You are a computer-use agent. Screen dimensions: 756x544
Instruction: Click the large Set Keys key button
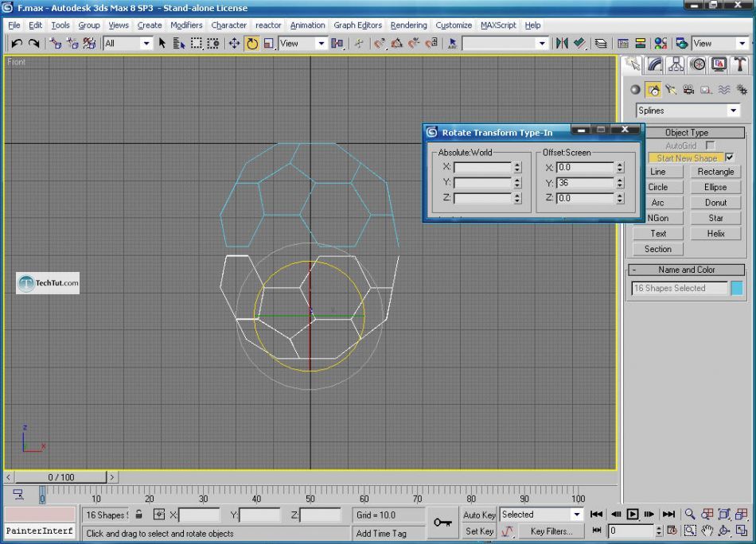(442, 523)
